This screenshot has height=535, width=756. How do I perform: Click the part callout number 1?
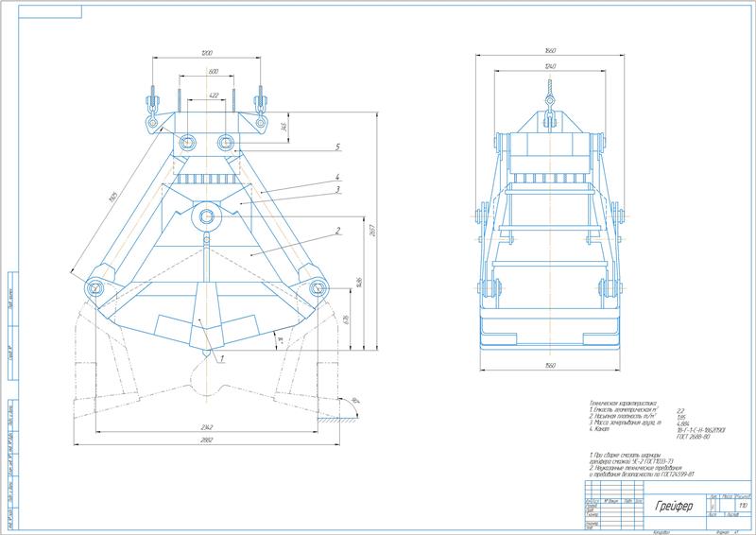(222, 358)
